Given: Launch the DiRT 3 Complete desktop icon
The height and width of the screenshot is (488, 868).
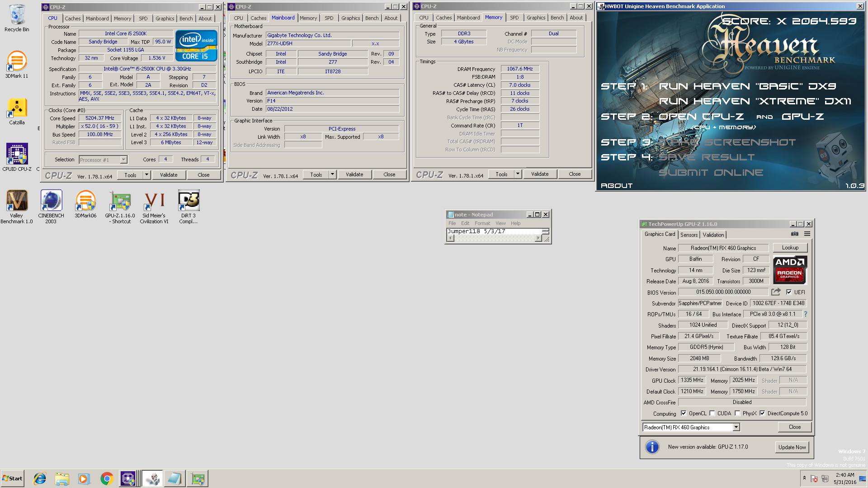Looking at the screenshot, I should pyautogui.click(x=189, y=207).
